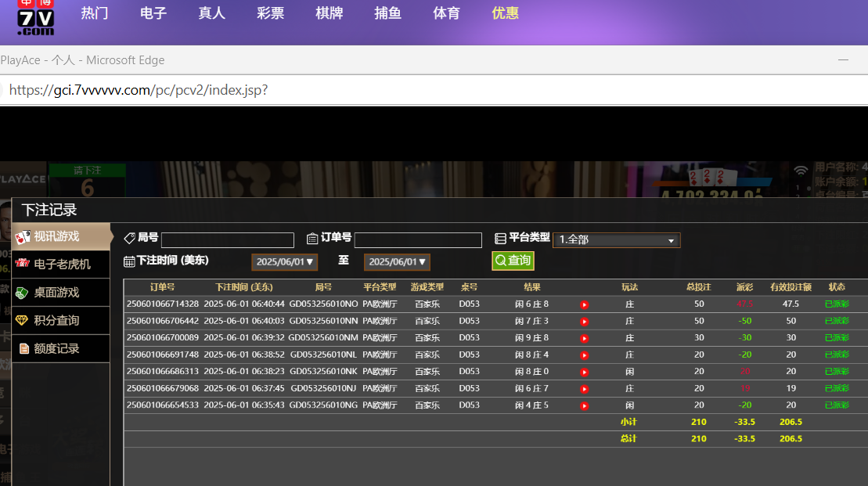Click the 平台类型 list icon
The height and width of the screenshot is (486, 868).
(501, 238)
